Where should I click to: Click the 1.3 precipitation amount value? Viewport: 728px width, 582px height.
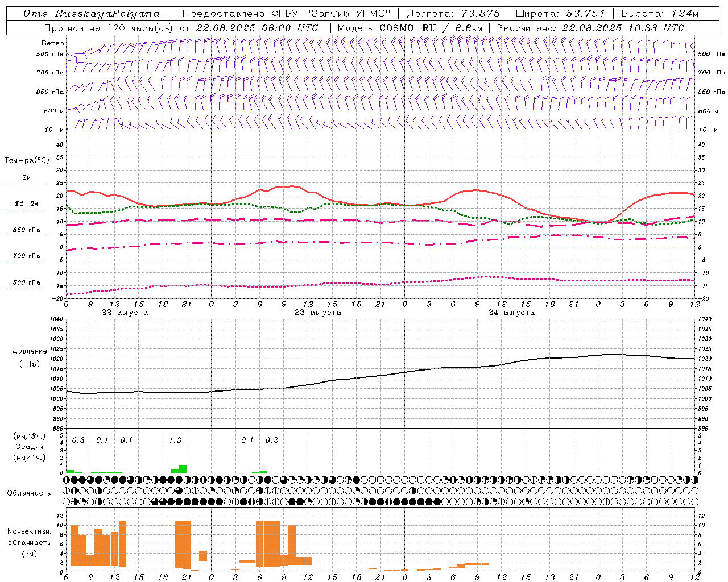[175, 440]
